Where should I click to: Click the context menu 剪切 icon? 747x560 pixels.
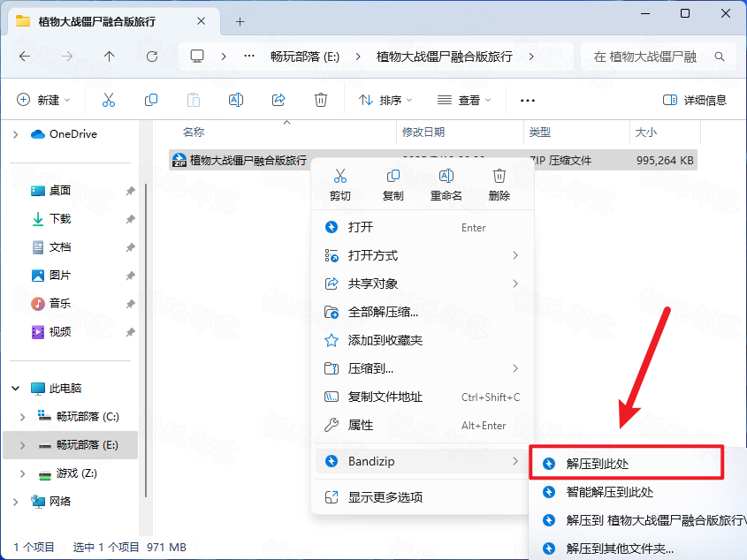pyautogui.click(x=340, y=176)
